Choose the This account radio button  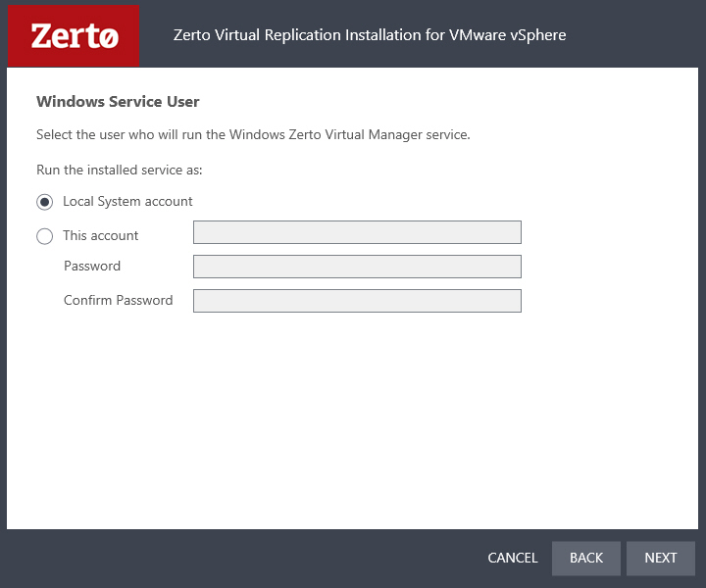(x=44, y=236)
